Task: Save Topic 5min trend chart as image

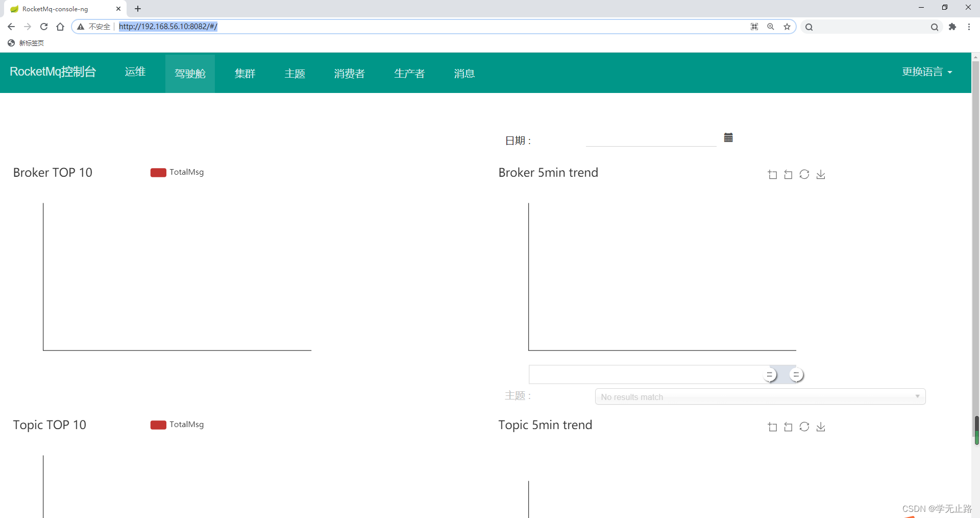Action: click(x=821, y=427)
